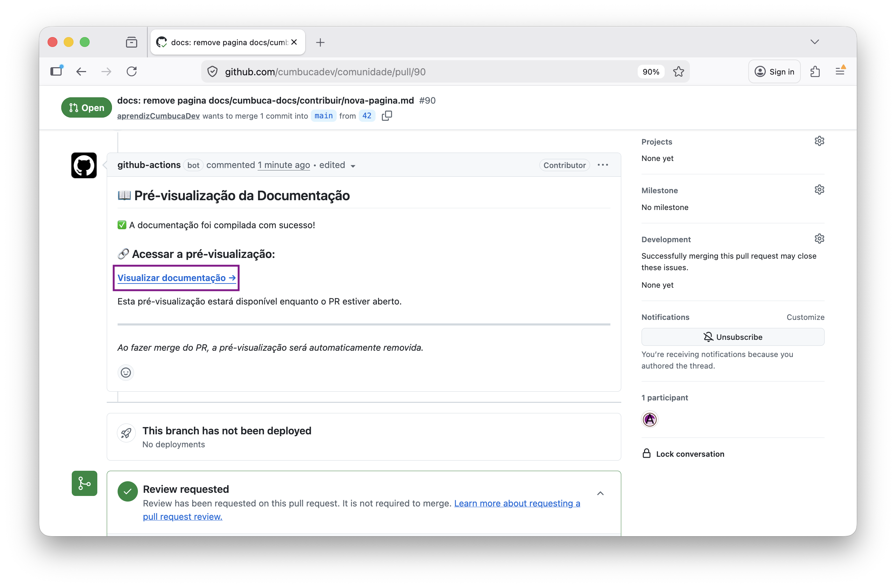896x588 pixels.
Task: Open the Development settings gear
Action: point(819,239)
